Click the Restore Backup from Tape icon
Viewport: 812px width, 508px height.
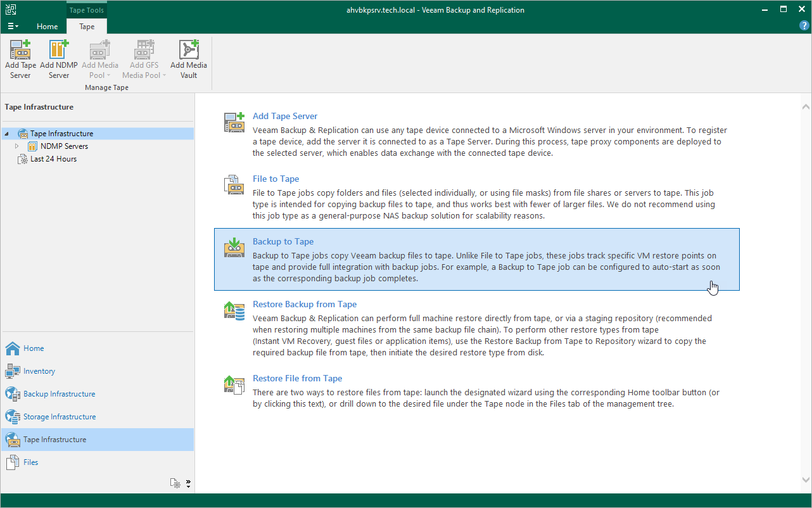(234, 310)
